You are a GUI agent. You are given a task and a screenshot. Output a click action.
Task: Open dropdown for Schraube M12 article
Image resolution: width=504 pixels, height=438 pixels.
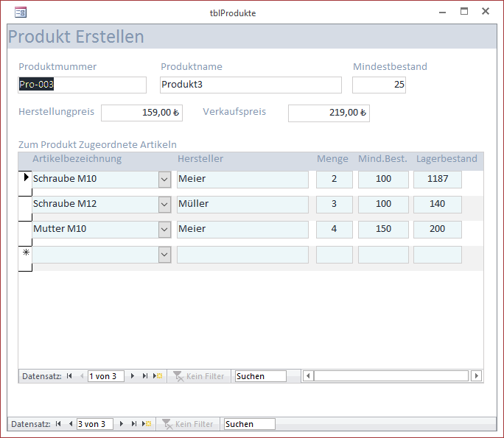coord(164,205)
